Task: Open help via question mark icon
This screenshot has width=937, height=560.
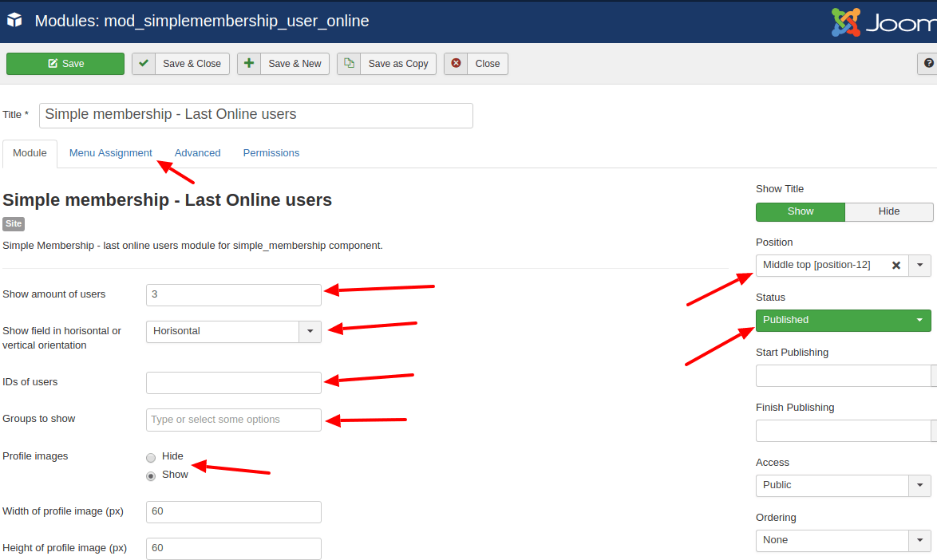Action: (x=928, y=63)
